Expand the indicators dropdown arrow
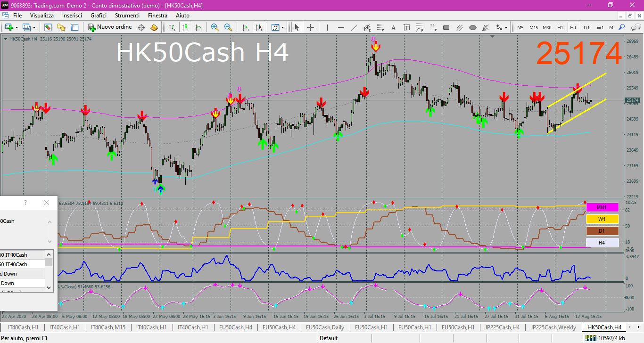 click(x=283, y=27)
